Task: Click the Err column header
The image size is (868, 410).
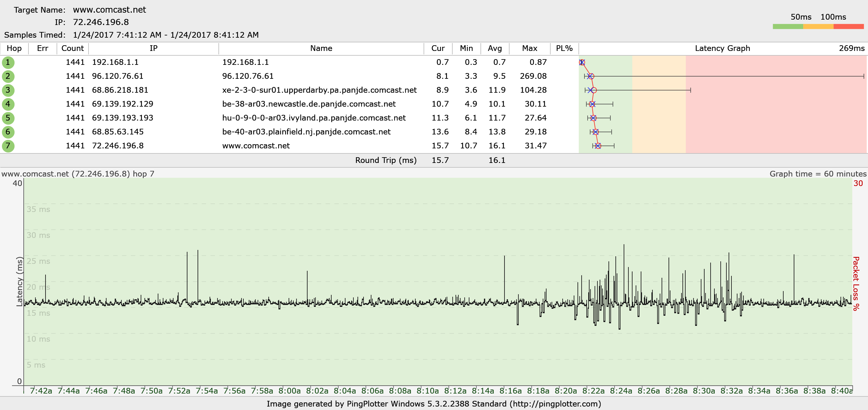Action: [42, 48]
